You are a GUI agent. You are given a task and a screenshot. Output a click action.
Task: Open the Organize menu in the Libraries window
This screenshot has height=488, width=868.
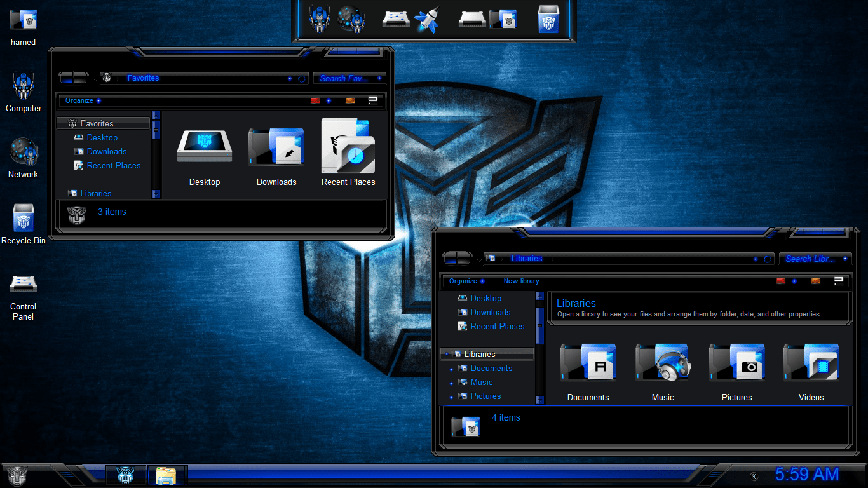point(466,281)
